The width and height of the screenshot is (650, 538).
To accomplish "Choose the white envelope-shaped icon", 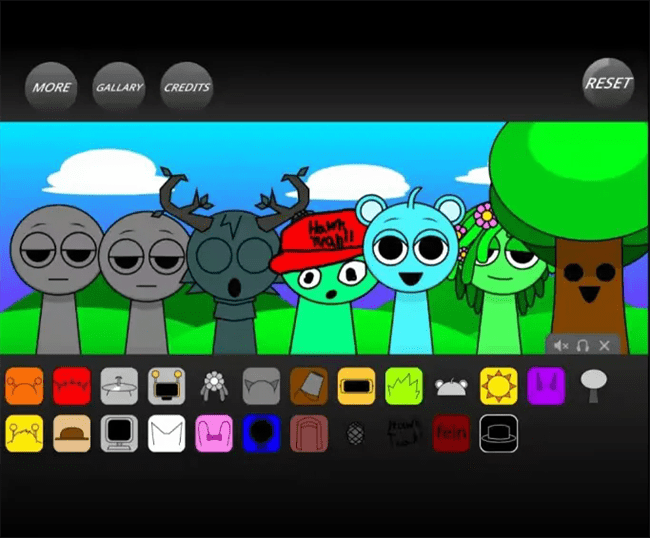I will tap(167, 434).
